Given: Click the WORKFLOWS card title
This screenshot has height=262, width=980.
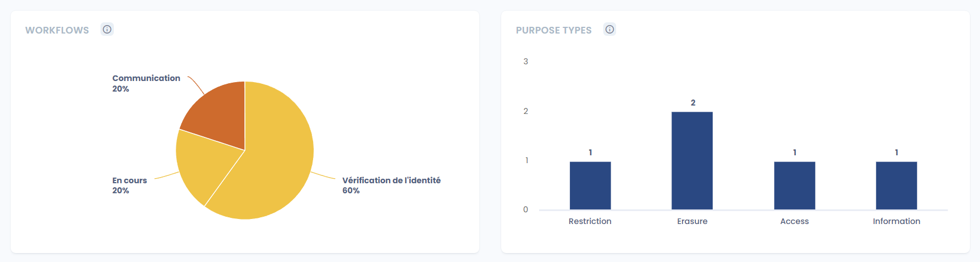Looking at the screenshot, I should [x=57, y=30].
